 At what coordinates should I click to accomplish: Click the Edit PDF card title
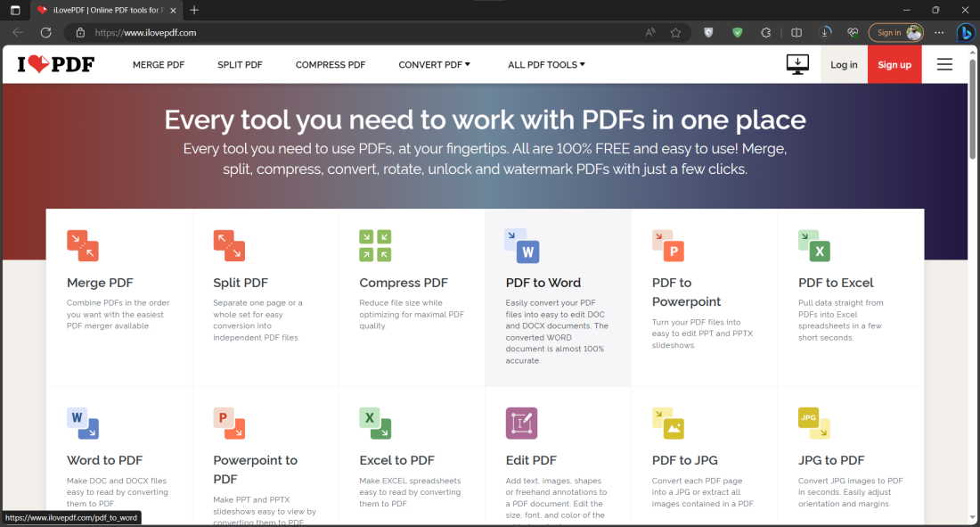click(x=531, y=461)
